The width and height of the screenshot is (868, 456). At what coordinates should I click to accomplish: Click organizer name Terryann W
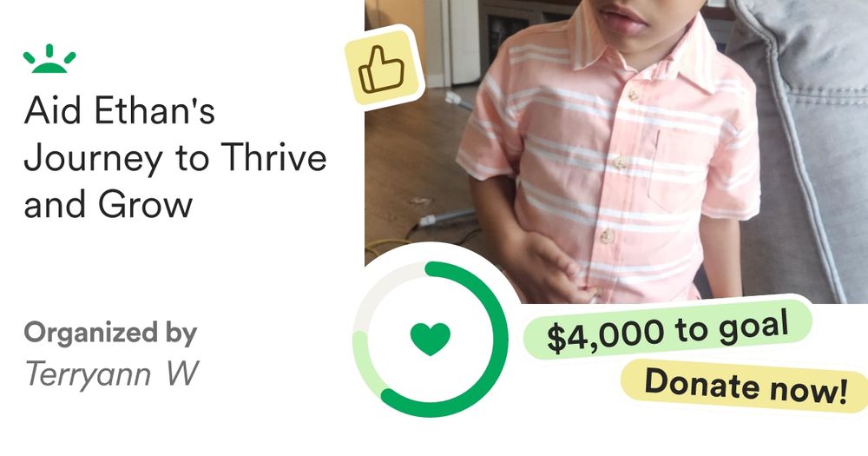[111, 374]
